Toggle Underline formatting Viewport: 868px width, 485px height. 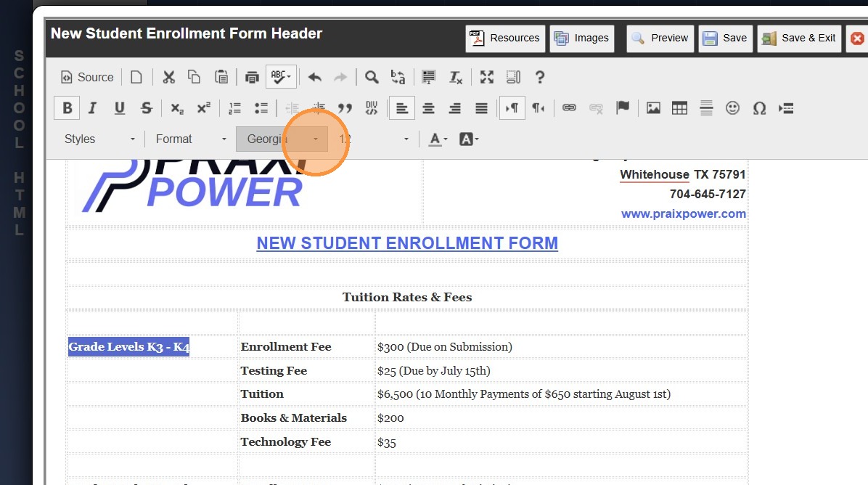(119, 108)
